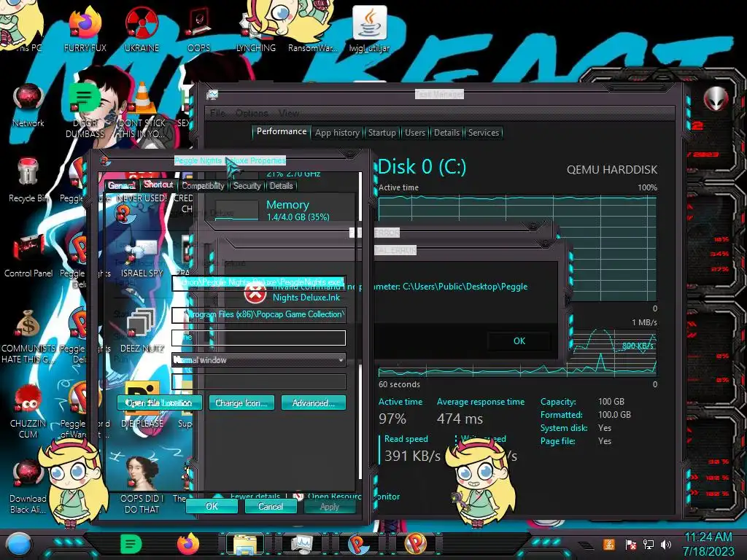Open the Startup tab in Task Manager
747x560 pixels.
click(382, 133)
